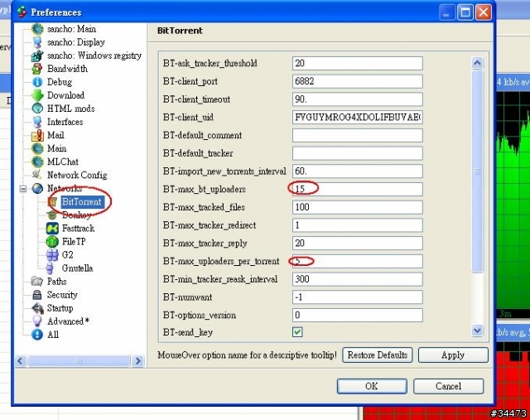Click the Preferences window title icon
This screenshot has width=530, height=420.
(22, 12)
